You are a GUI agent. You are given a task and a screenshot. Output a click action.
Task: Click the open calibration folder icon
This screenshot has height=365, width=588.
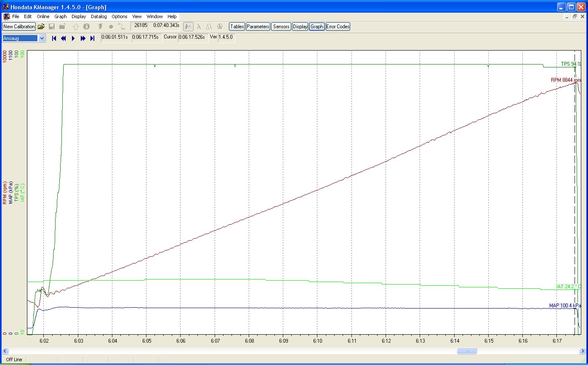[41, 27]
